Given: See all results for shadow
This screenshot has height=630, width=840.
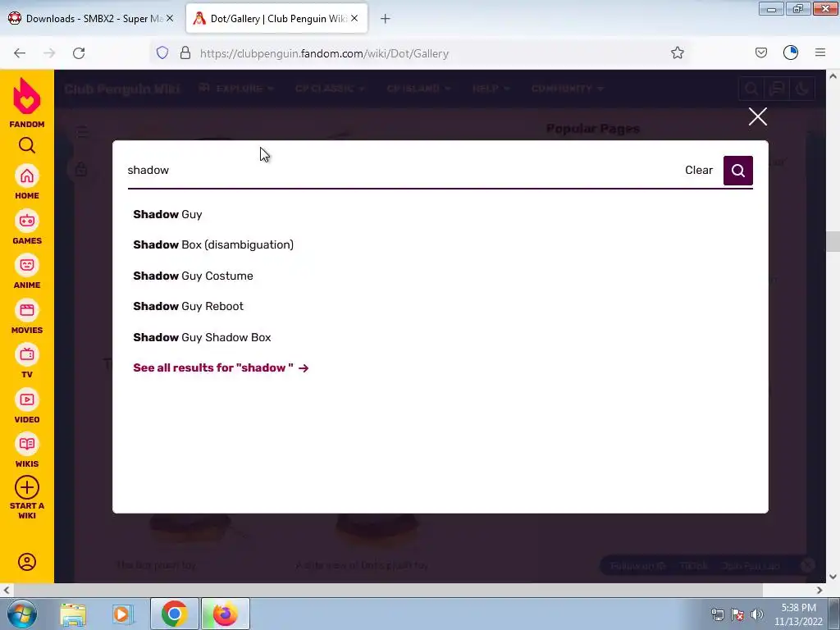Looking at the screenshot, I should coord(221,368).
